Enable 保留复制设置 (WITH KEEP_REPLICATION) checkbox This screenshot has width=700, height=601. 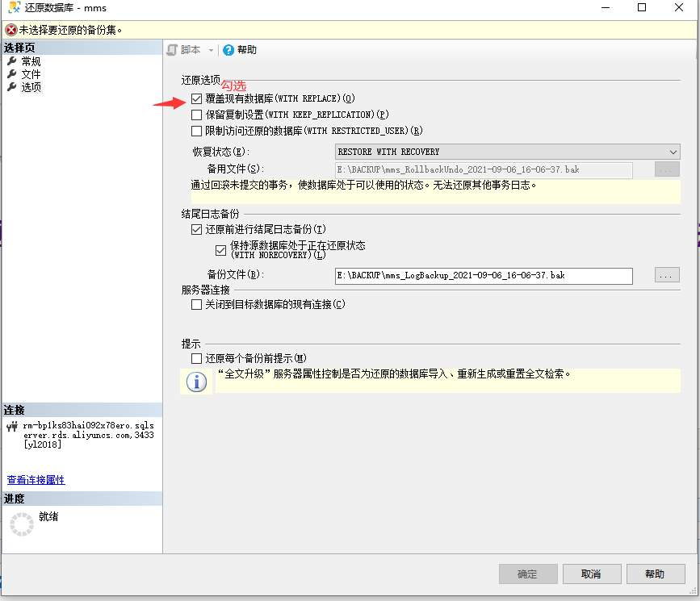[x=196, y=115]
